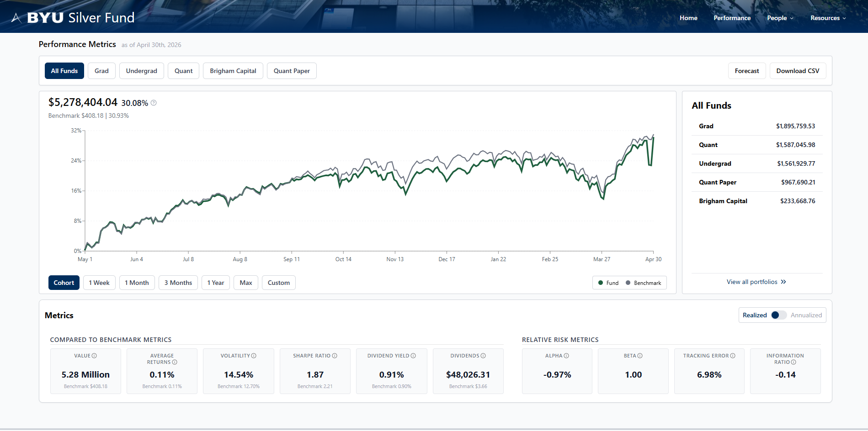The image size is (868, 431).
Task: Click the double chevron after View all portfolios
Action: tap(783, 282)
